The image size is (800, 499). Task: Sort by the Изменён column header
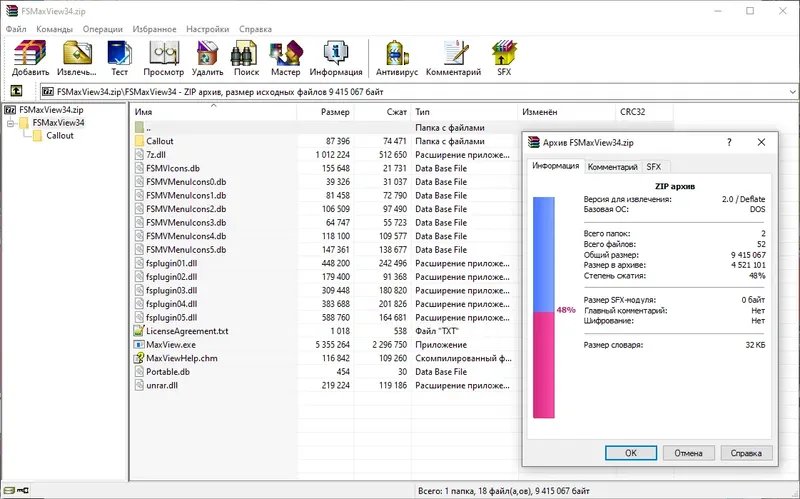[566, 112]
